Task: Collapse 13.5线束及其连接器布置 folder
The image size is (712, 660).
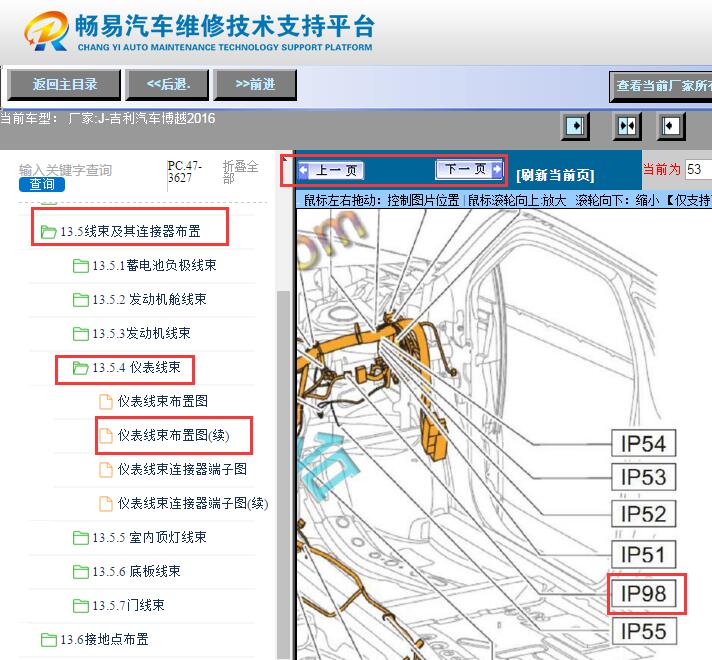Action: pos(130,231)
